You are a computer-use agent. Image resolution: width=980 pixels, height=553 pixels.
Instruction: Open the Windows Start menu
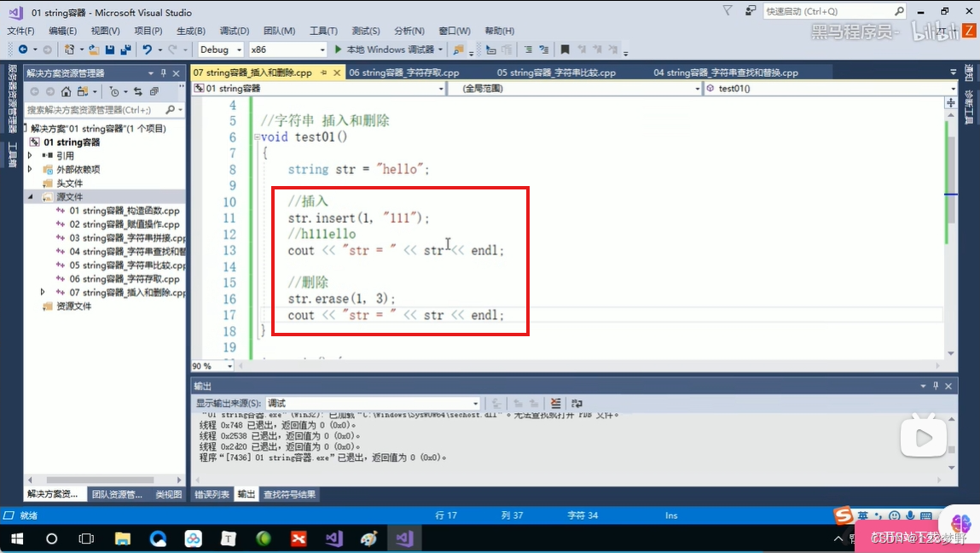[17, 538]
